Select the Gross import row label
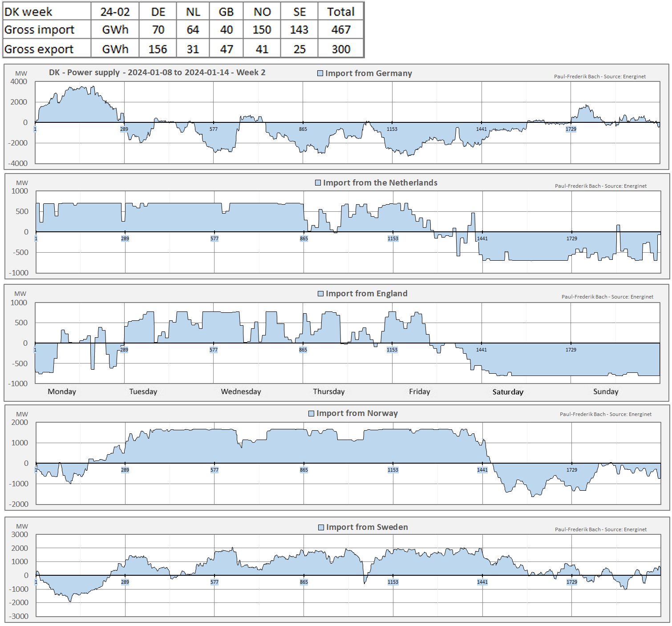This screenshot has width=672, height=626. pyautogui.click(x=39, y=30)
